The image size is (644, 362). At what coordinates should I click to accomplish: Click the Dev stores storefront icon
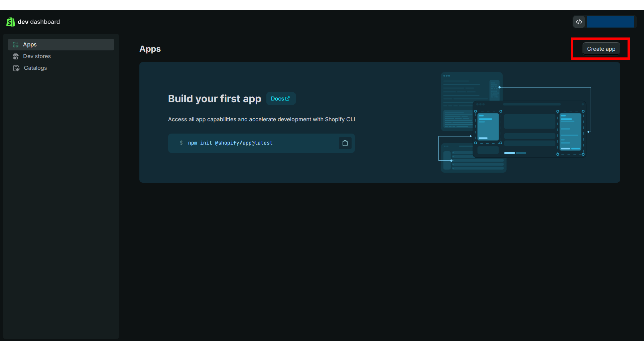click(x=16, y=56)
